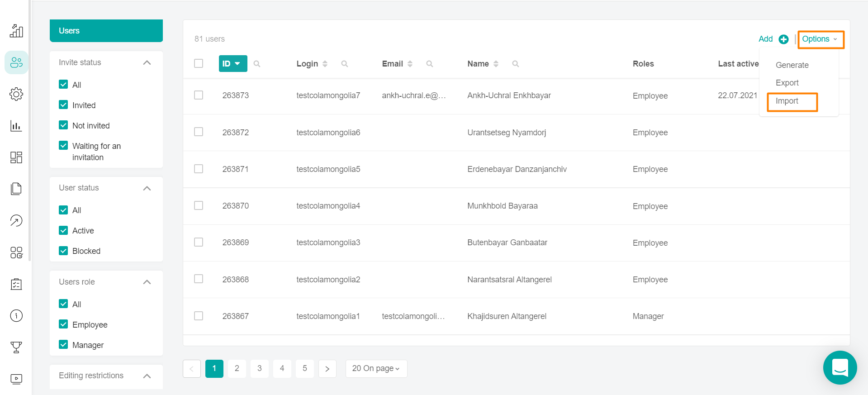Viewport: 868px width, 395px height.
Task: Click the email ankh-uchral.e@…
Action: (x=414, y=95)
